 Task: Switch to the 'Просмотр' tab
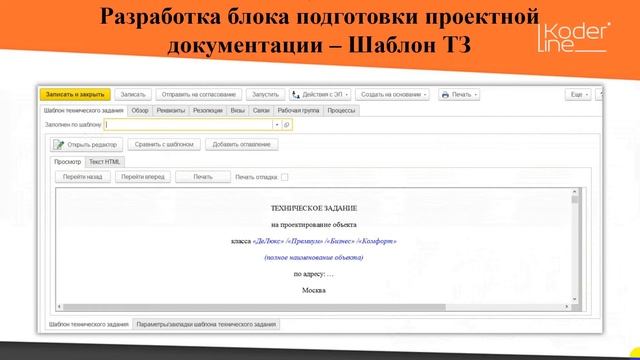point(68,162)
